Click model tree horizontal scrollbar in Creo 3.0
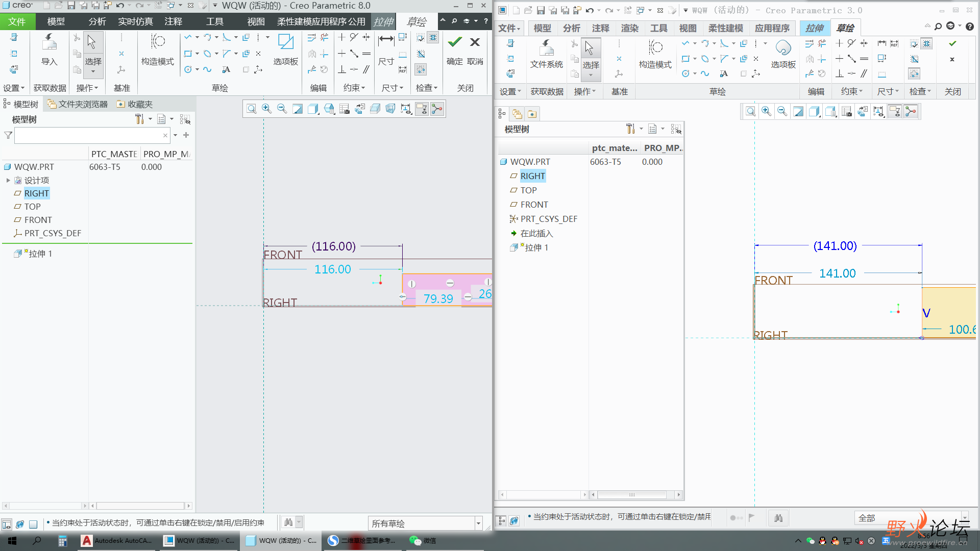This screenshot has height=551, width=980. [x=632, y=494]
